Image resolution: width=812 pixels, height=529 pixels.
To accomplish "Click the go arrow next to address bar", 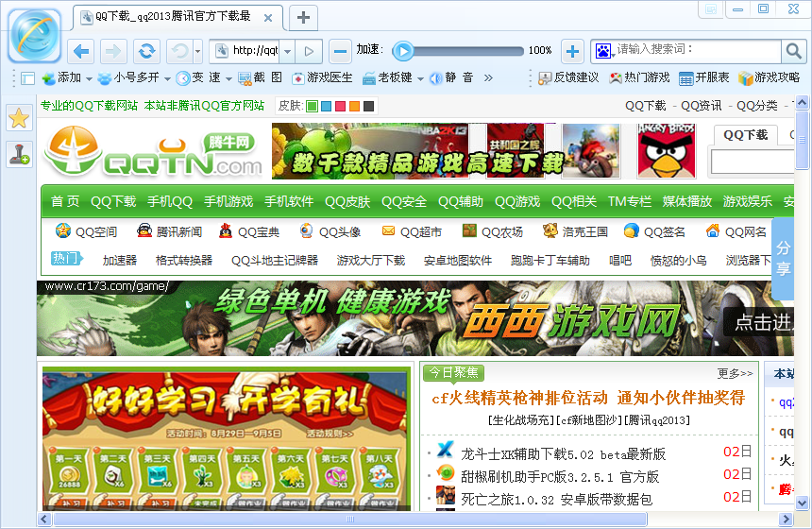I will click(309, 51).
